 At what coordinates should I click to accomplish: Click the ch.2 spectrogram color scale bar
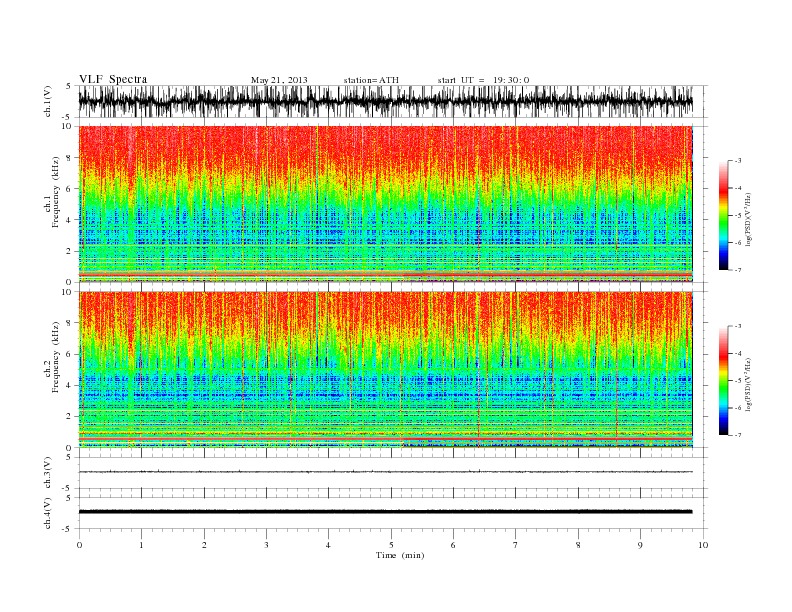click(723, 381)
